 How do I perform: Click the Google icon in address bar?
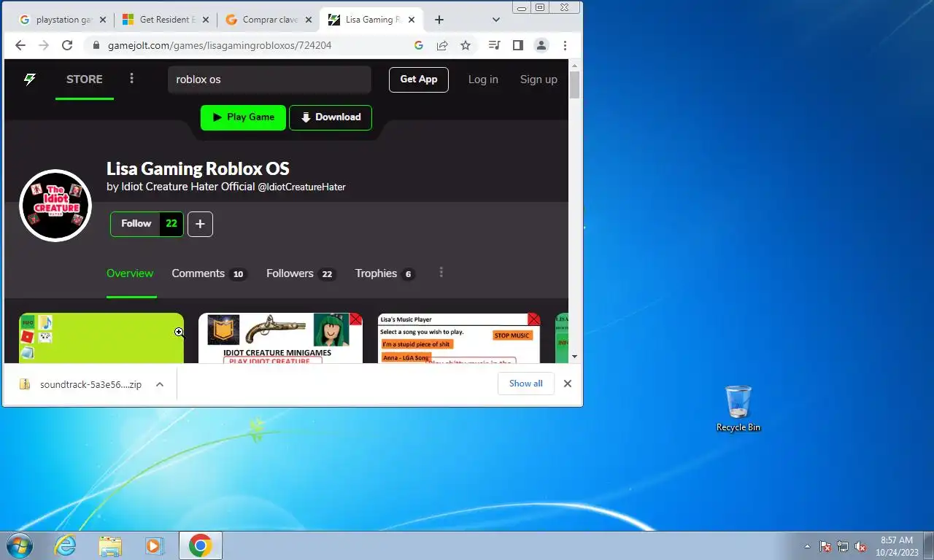[419, 45]
